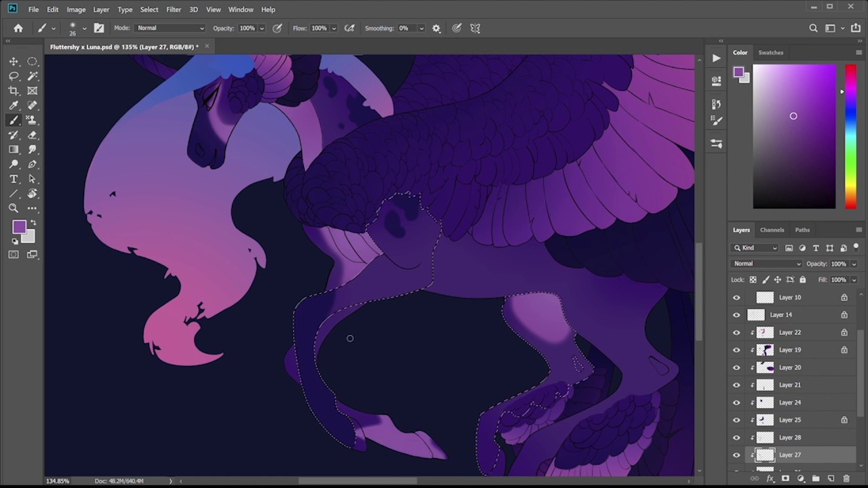
Task: Expand the layer Opacity dropdown
Action: click(x=854, y=264)
